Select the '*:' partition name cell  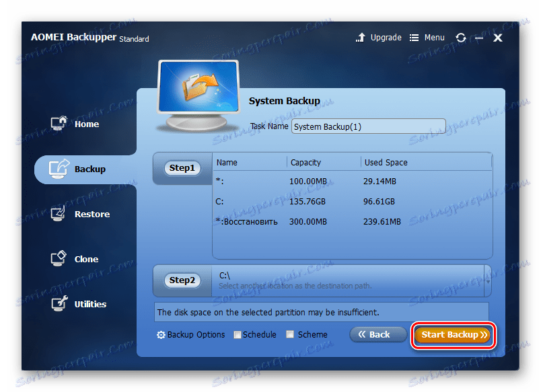tap(219, 182)
